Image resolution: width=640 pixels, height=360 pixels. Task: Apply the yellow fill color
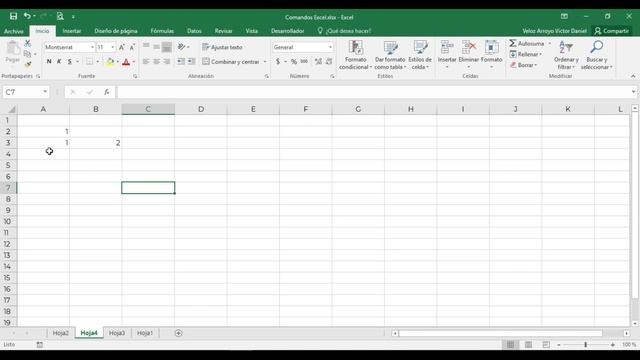pos(110,62)
